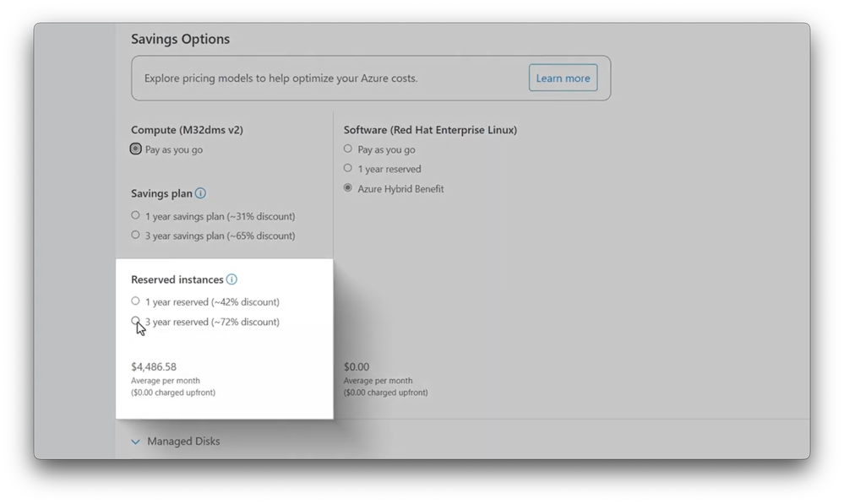Select Compute Pay as you go radio
This screenshot has width=844, height=504.
point(136,149)
